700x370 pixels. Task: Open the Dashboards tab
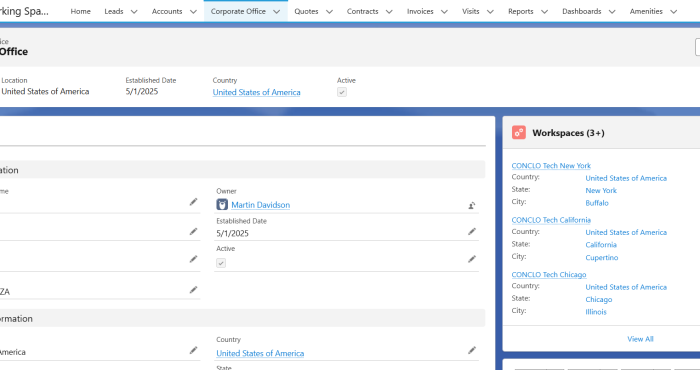coord(582,12)
